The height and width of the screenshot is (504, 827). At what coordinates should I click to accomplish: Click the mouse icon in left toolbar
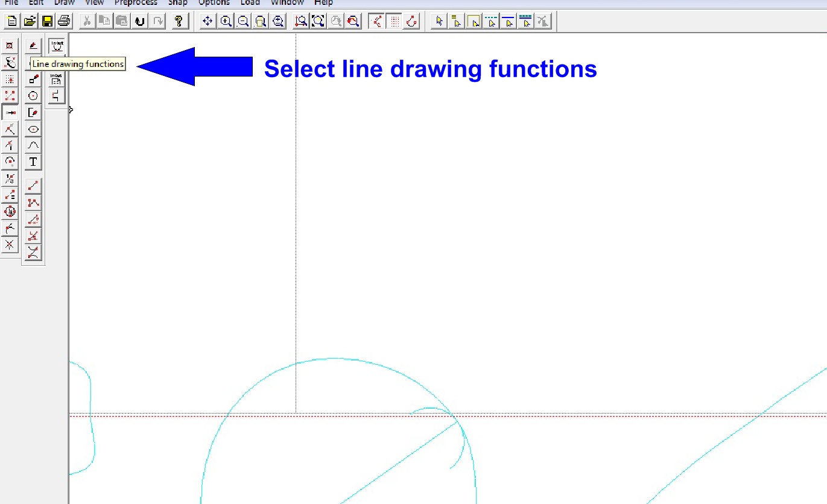point(10,63)
